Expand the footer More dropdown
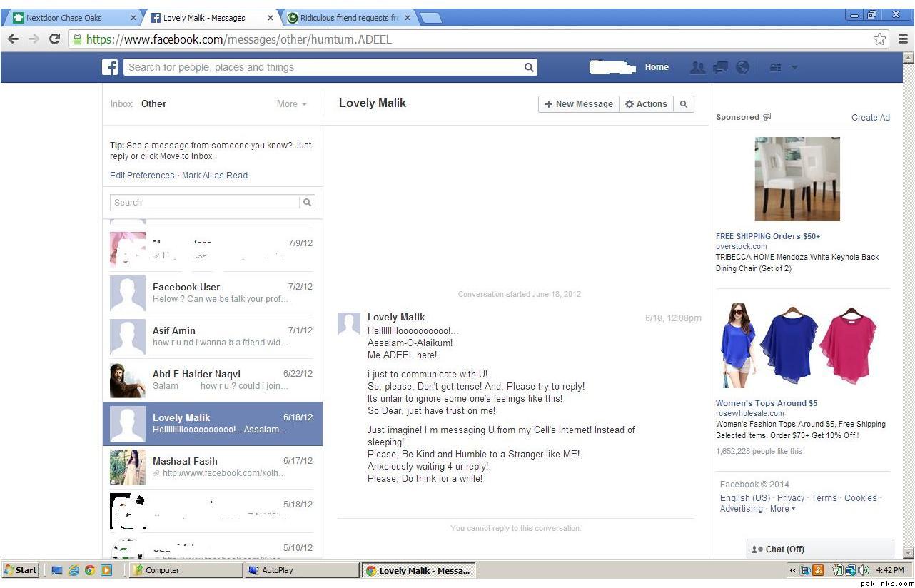 pyautogui.click(x=782, y=509)
